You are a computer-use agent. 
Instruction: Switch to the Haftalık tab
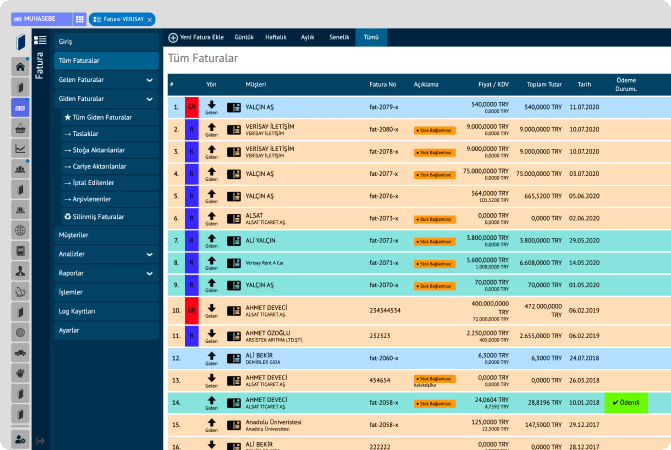(x=276, y=37)
